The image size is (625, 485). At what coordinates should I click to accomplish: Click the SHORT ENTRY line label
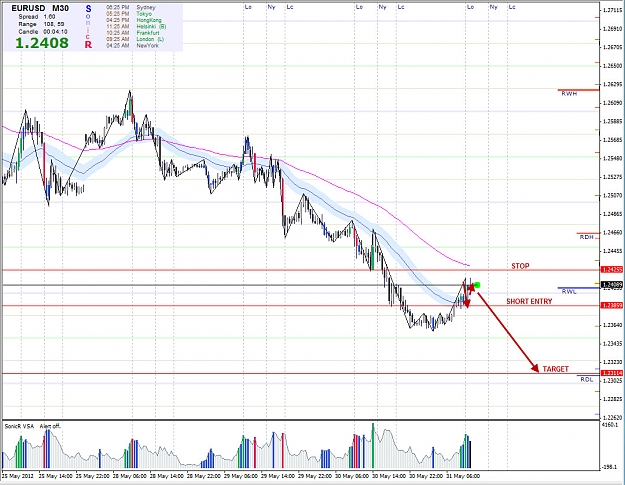coord(529,301)
